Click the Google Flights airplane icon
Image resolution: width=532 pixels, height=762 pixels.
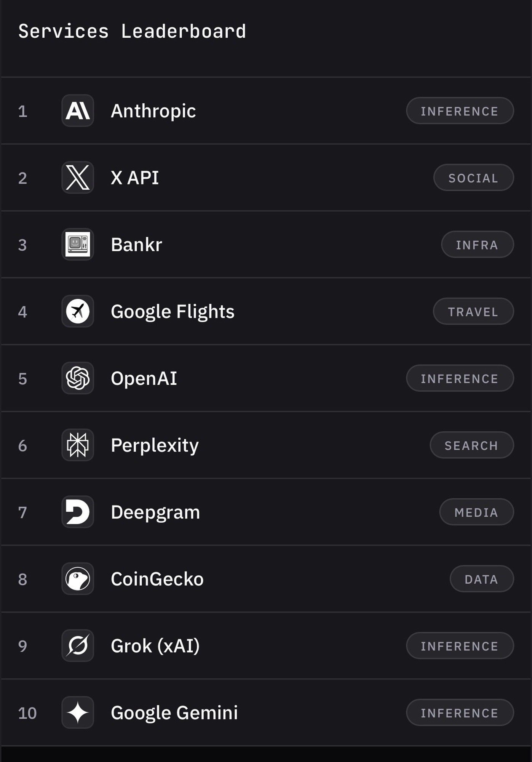(x=78, y=311)
